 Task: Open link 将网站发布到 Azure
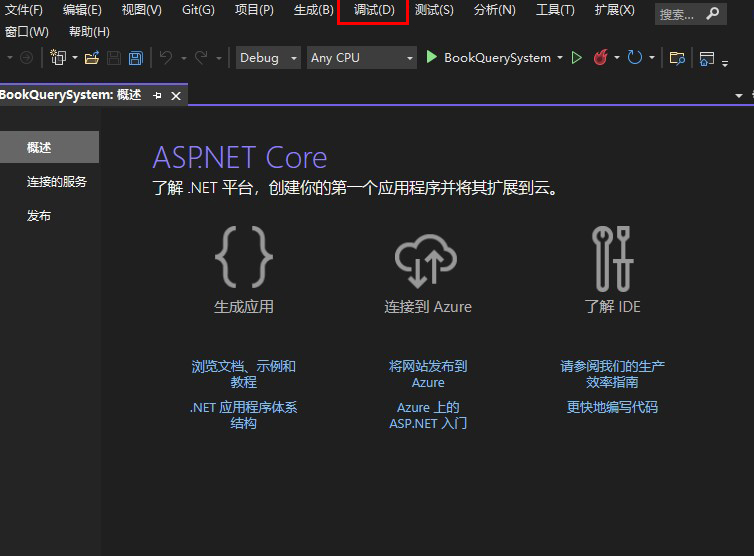(x=428, y=374)
